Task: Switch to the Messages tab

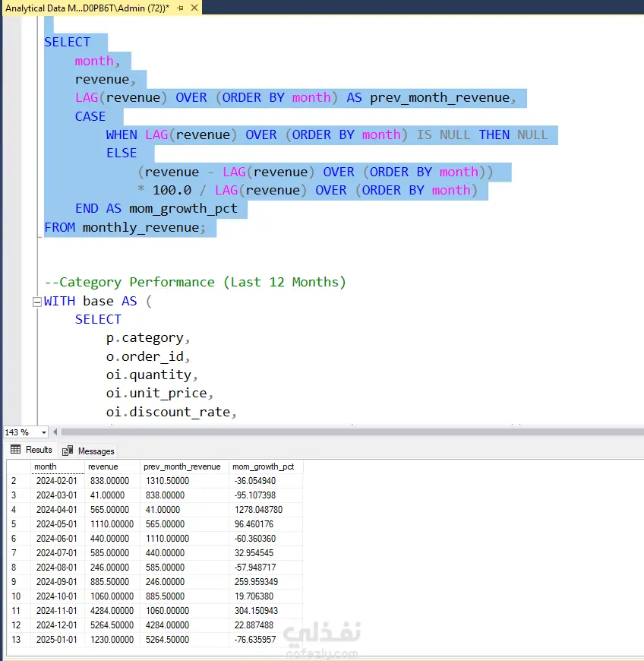Action: 88,451
